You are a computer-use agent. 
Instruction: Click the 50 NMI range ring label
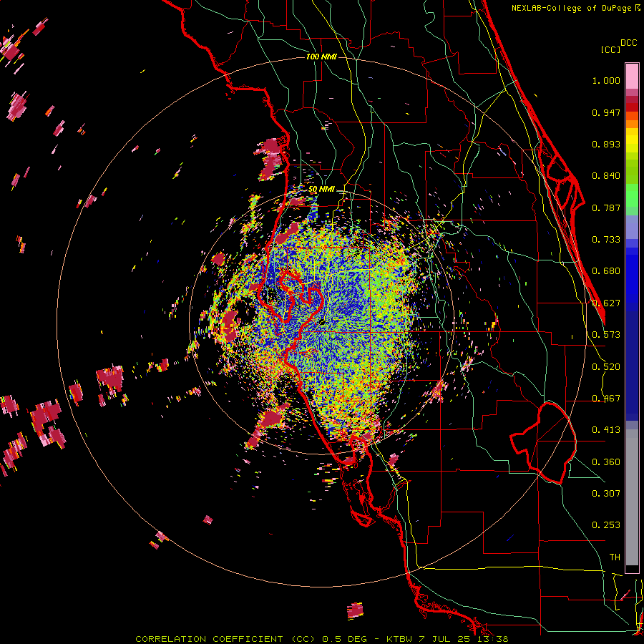(321, 190)
